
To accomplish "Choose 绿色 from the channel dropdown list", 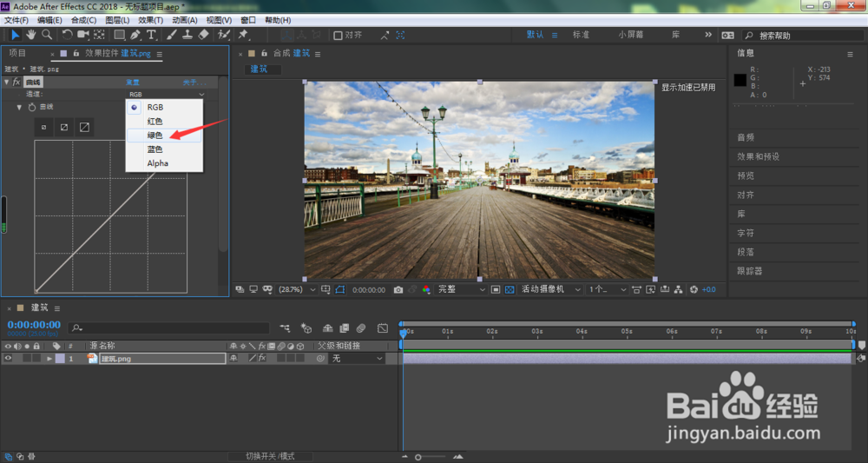I will pos(154,136).
